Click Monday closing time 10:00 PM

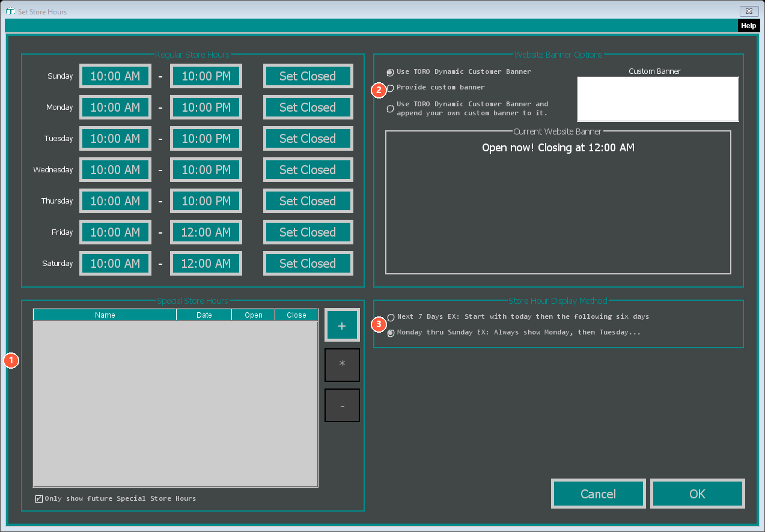[x=206, y=107]
